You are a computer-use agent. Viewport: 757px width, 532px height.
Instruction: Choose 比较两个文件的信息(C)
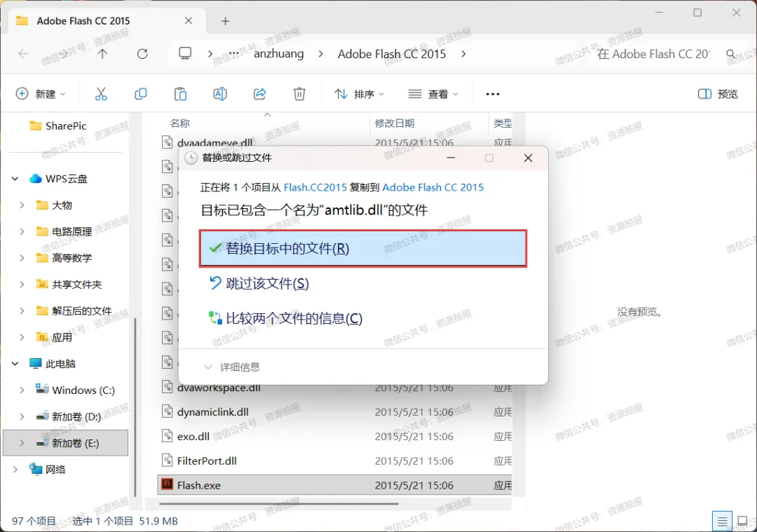(286, 319)
